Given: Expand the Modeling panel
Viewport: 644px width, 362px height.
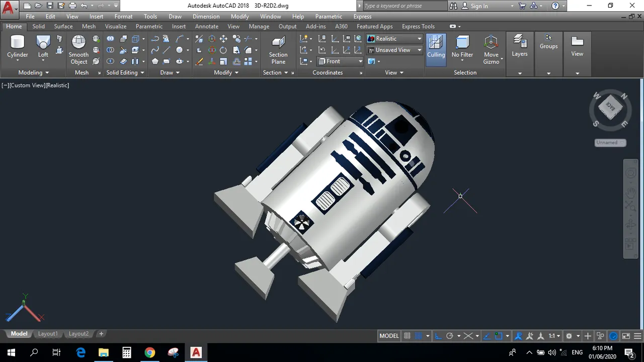Looking at the screenshot, I should tap(34, 72).
